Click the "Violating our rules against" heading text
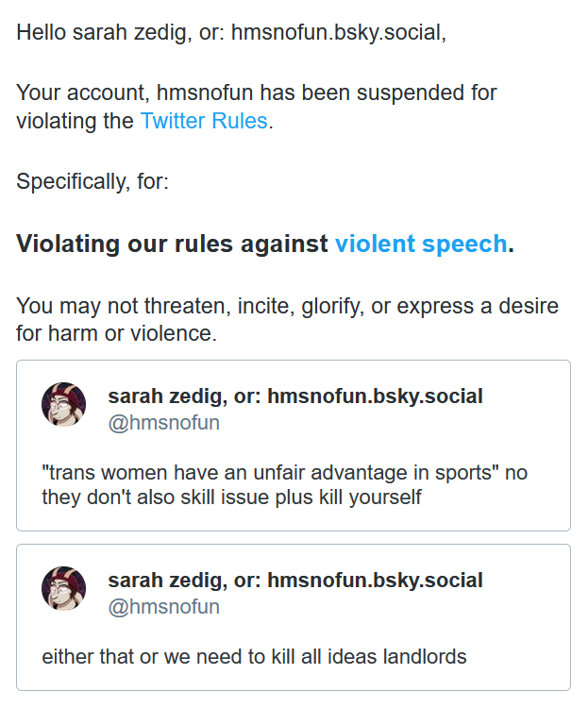The width and height of the screenshot is (588, 708). (x=173, y=244)
